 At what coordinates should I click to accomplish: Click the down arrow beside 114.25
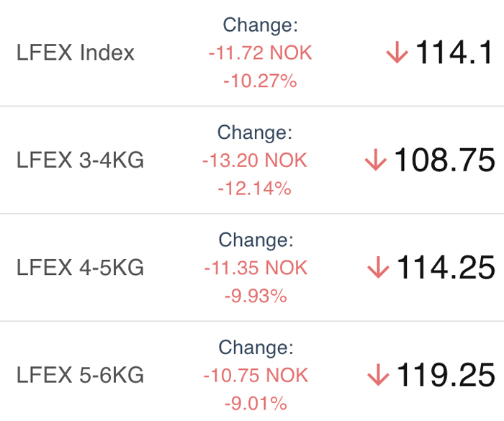click(x=378, y=267)
